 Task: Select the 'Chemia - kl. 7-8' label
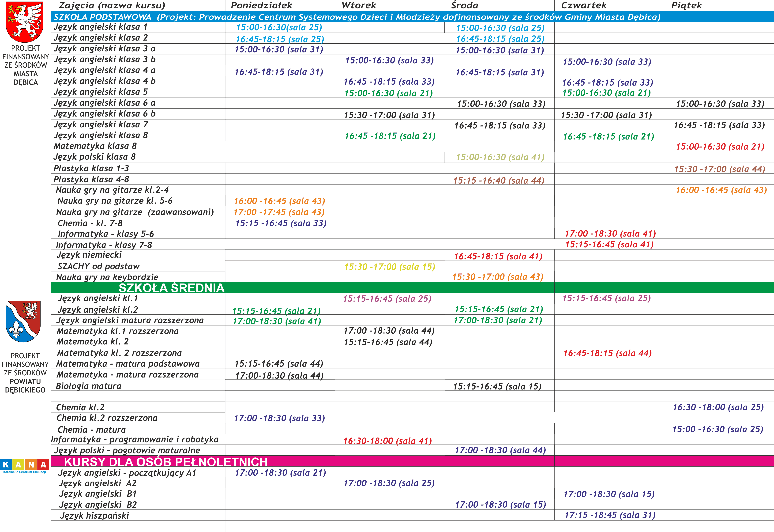pos(90,223)
